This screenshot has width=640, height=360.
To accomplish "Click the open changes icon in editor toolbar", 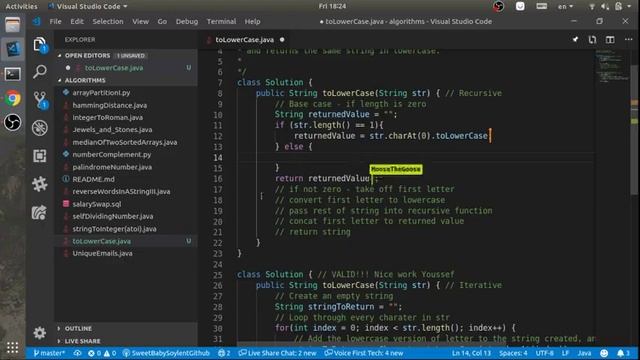I will 592,40.
